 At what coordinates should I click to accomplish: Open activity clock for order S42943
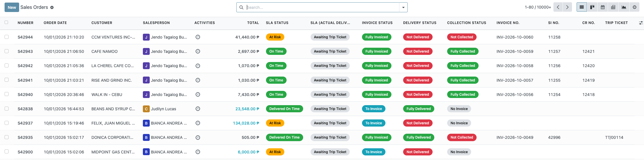point(198,51)
